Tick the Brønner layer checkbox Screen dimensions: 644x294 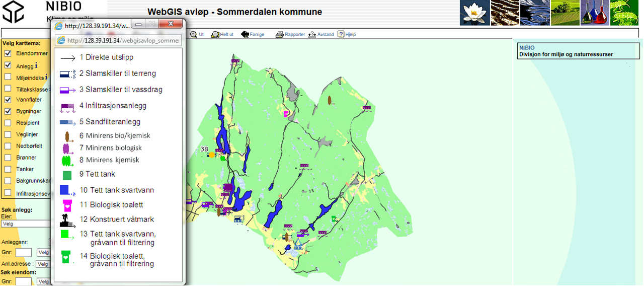tap(8, 158)
